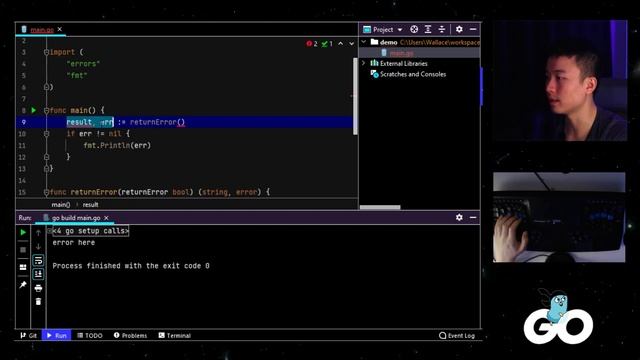640x360 pixels.
Task: Click the green run gutter icon beside func main
Action: tap(34, 110)
